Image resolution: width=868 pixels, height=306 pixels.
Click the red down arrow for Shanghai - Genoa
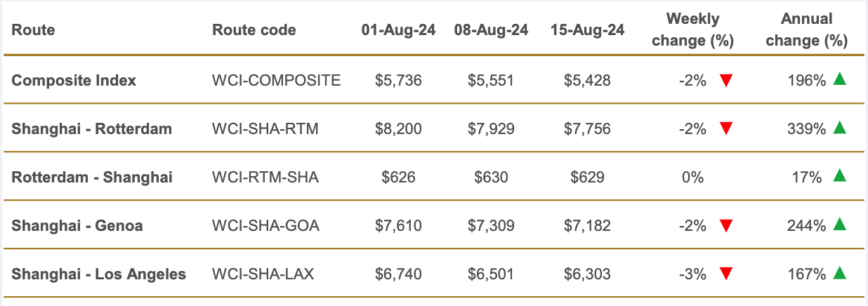click(726, 225)
